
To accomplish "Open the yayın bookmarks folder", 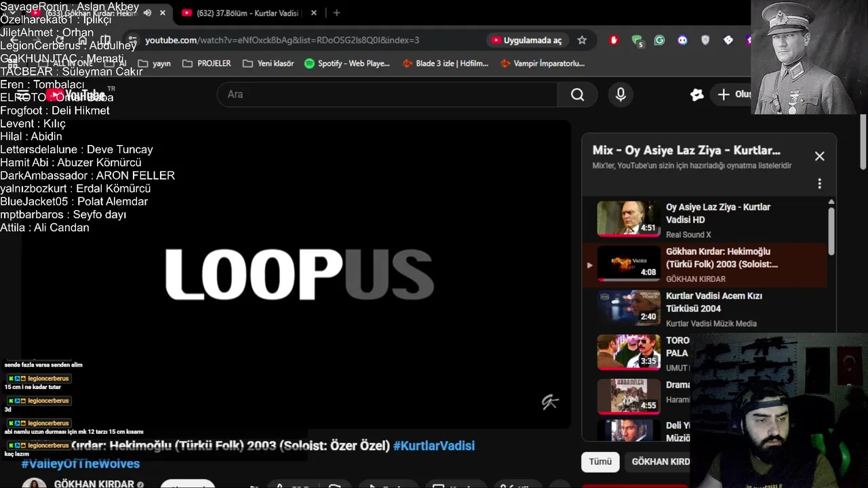I will click(154, 64).
